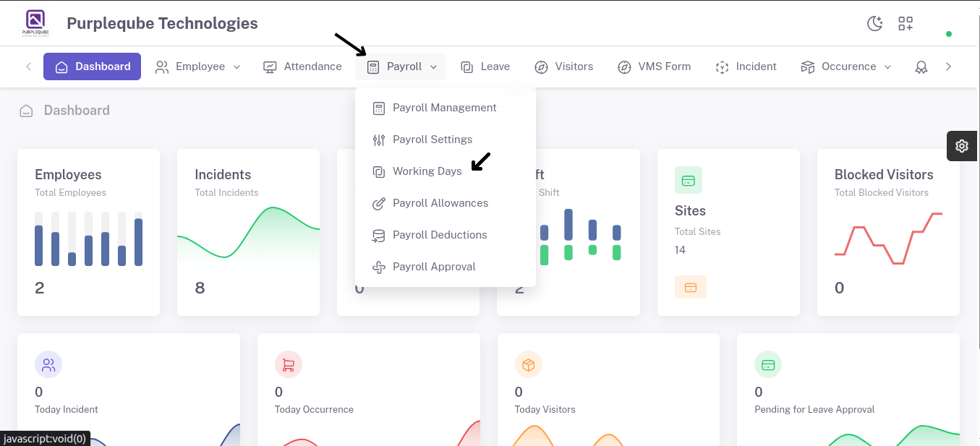Click the Occurence box icon
The width and height of the screenshot is (980, 446).
pos(808,67)
